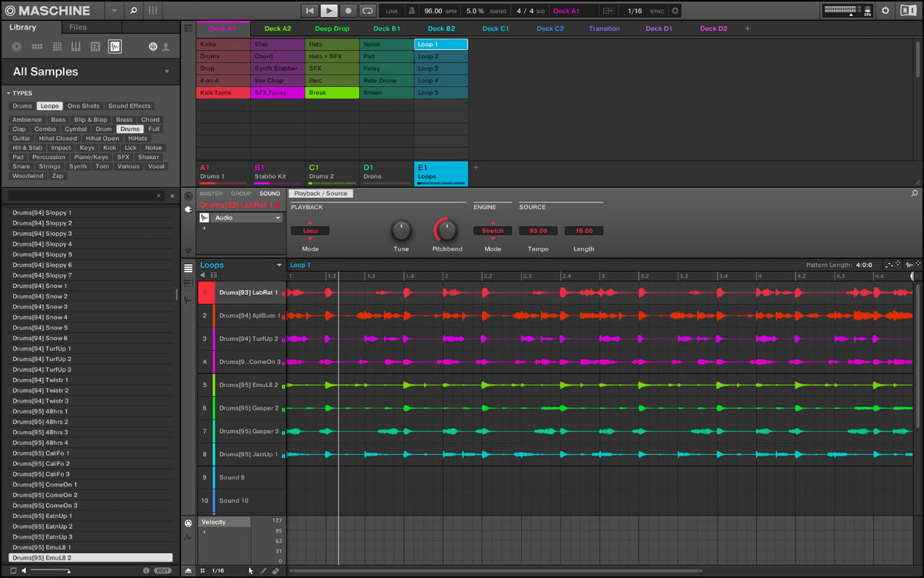Toggle the loop button in transport
924x578 pixels.
(x=367, y=11)
